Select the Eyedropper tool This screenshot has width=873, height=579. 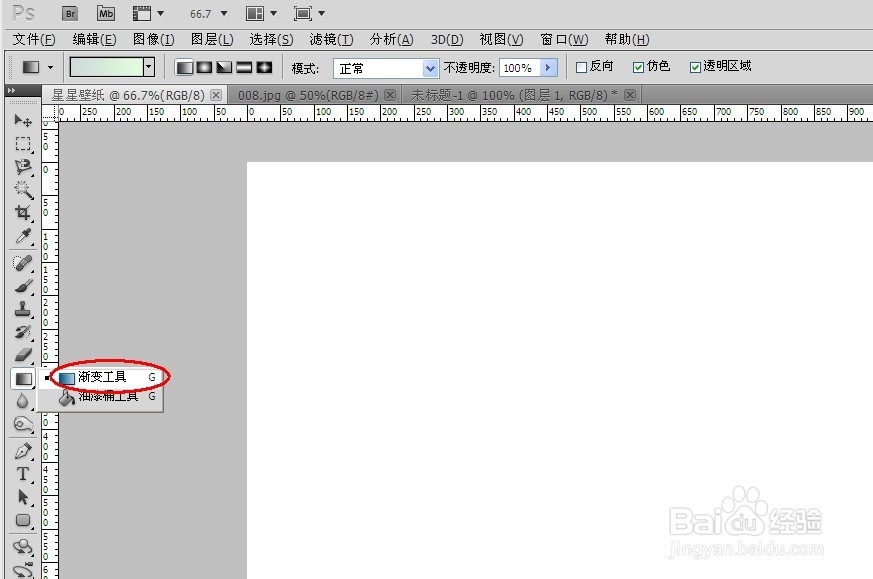(x=23, y=235)
